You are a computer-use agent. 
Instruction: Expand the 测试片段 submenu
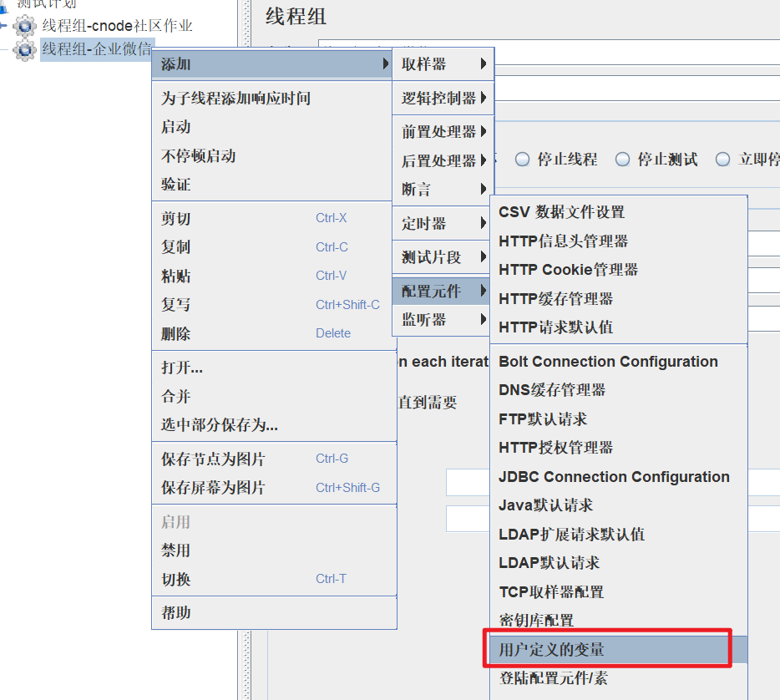443,257
